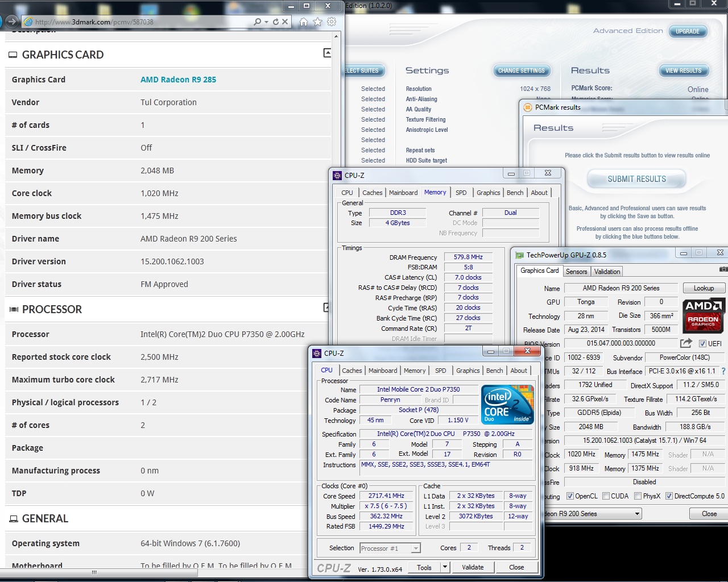This screenshot has width=728, height=582.
Task: Open the AMD Radeon R9 285 link
Action: (x=178, y=80)
